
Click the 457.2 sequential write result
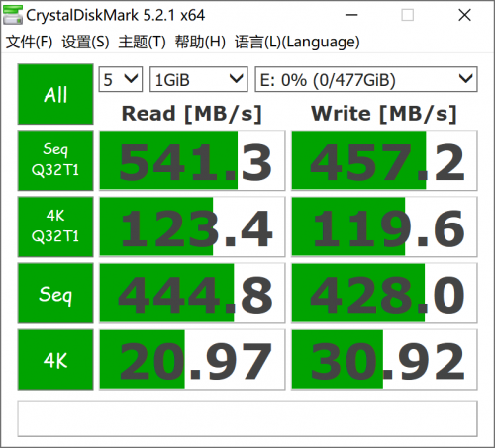(384, 160)
